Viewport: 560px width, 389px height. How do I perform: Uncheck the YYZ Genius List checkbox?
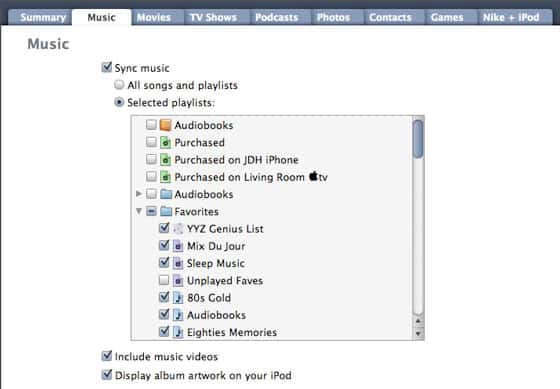click(164, 228)
